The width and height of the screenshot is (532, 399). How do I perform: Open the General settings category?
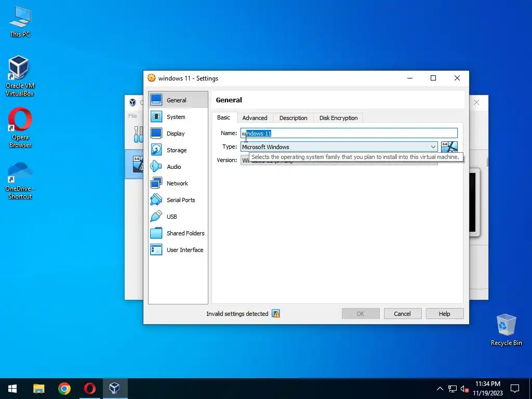click(x=178, y=100)
